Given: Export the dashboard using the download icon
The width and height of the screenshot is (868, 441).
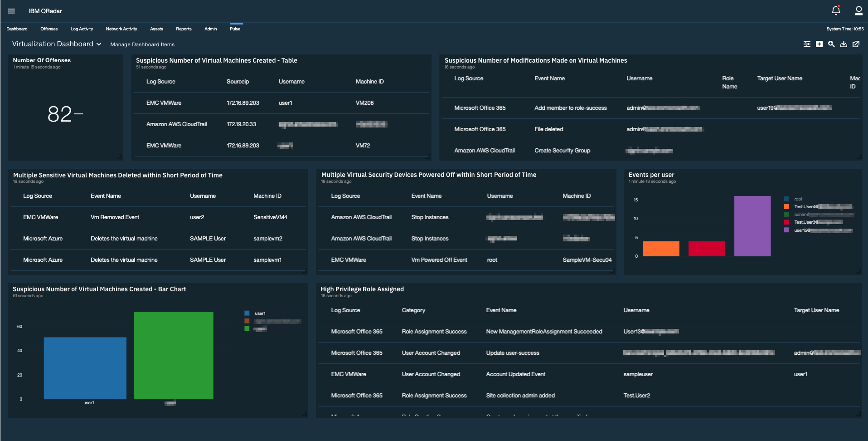Looking at the screenshot, I should tap(844, 44).
